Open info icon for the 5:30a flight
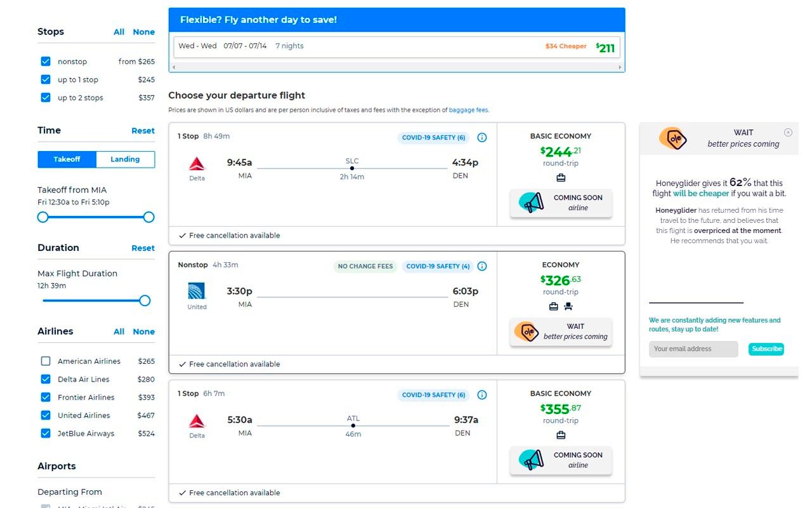The width and height of the screenshot is (812, 508). click(x=482, y=395)
